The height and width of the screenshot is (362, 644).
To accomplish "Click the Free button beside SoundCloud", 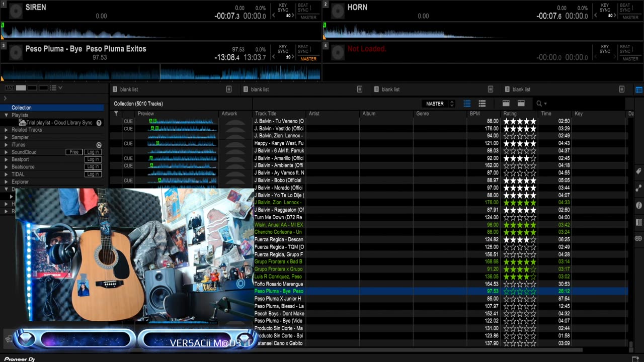I will click(74, 152).
